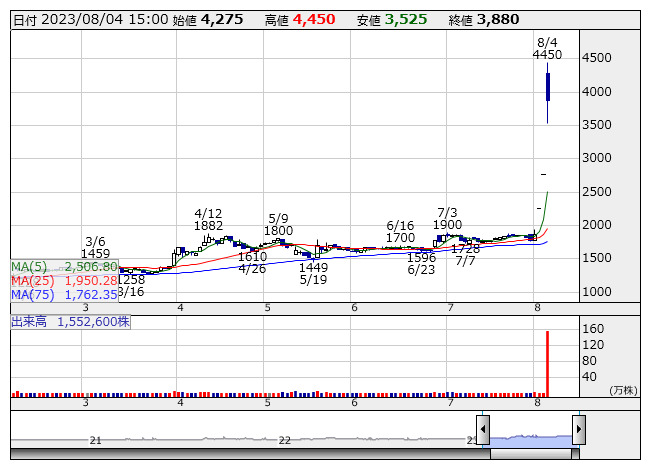653x470 pixels.
Task: Click the 出来高 volume label
Action: tap(70, 322)
